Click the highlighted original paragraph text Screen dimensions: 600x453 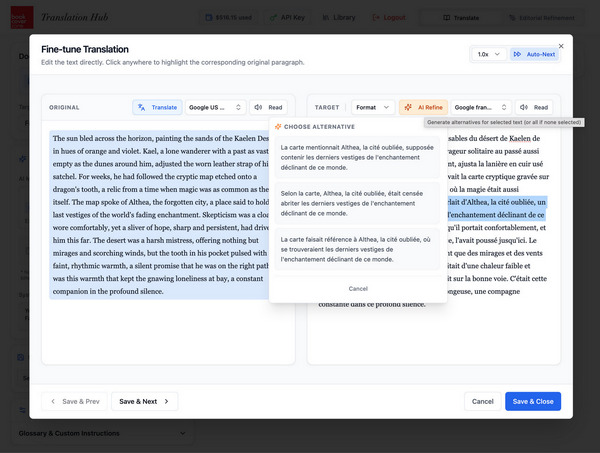(161, 215)
